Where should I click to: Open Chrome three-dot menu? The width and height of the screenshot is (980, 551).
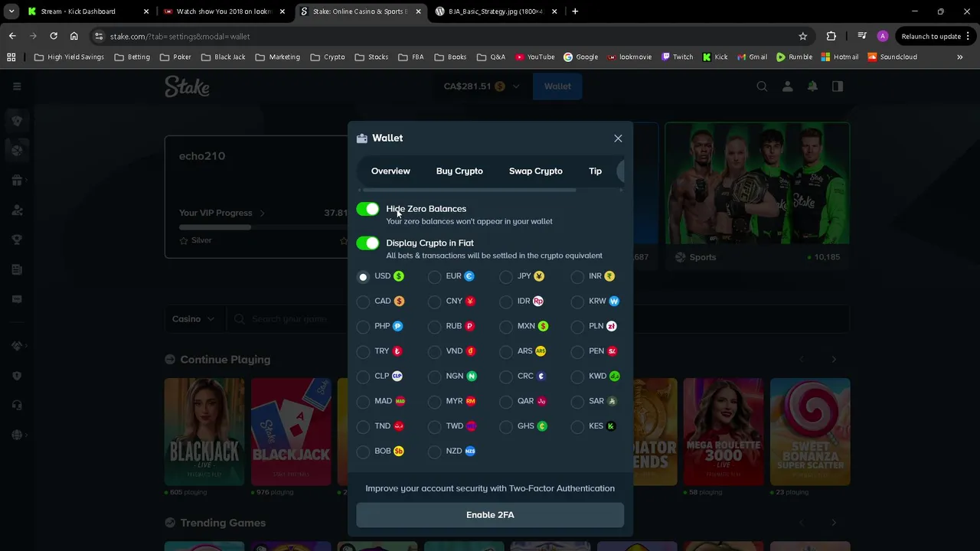(x=969, y=36)
